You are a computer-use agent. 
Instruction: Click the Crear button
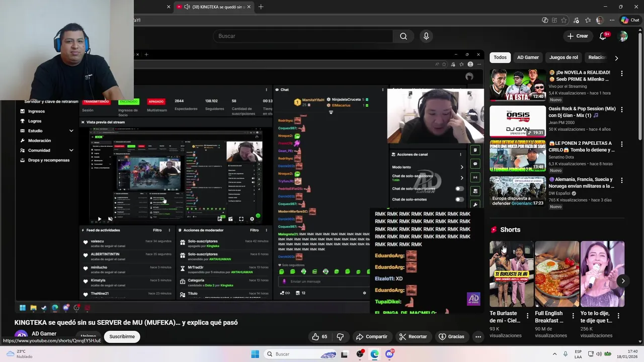click(x=578, y=36)
